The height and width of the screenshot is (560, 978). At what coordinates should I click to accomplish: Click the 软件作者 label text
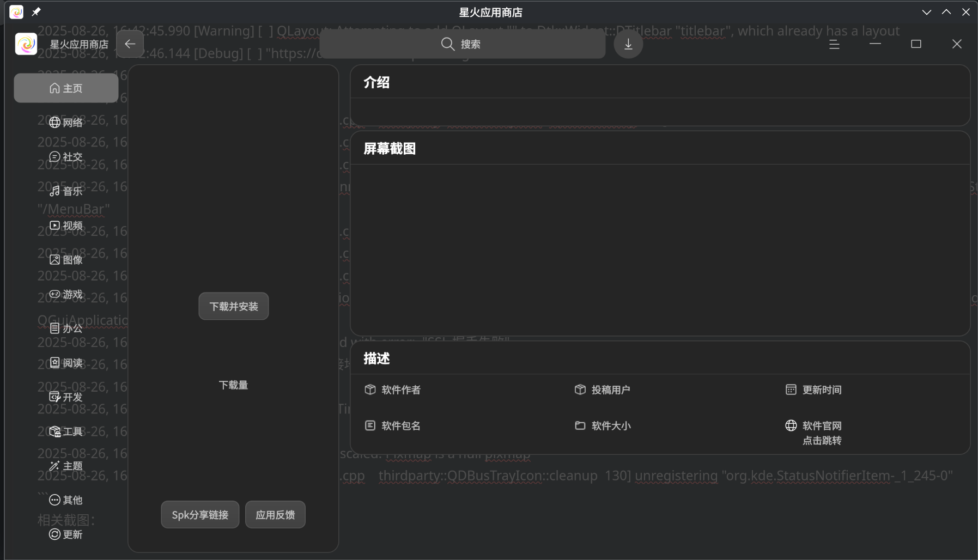401,389
